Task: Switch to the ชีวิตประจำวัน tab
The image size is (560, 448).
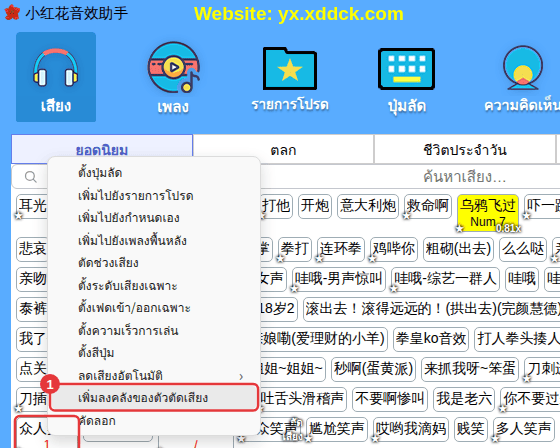Action: 465,150
